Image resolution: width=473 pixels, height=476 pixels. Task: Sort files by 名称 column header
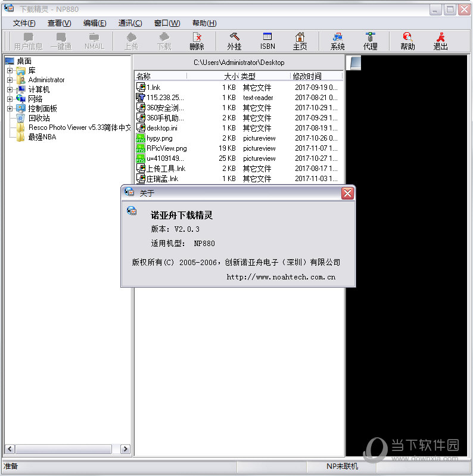point(161,76)
